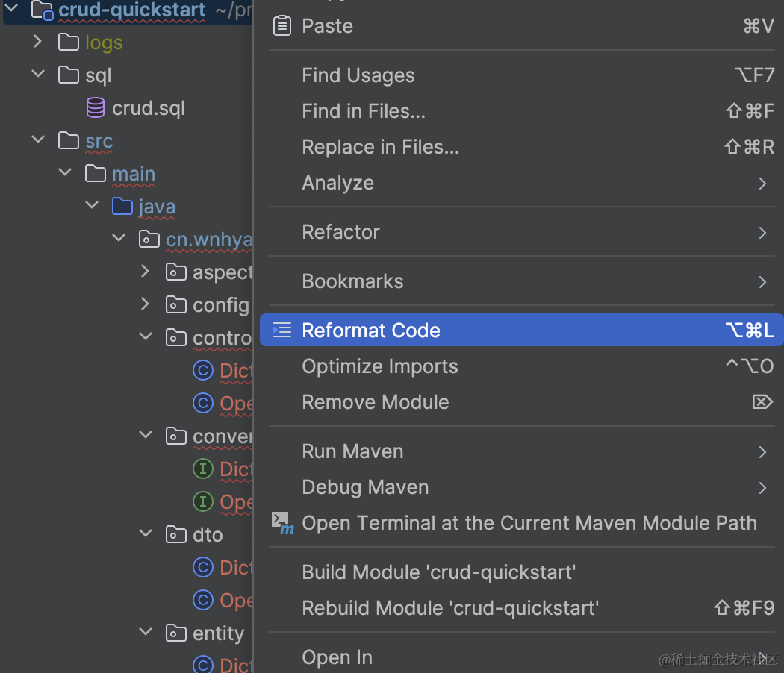Screen dimensions: 784x673
Task: Select the crud.sql file in tree
Action: (x=148, y=108)
